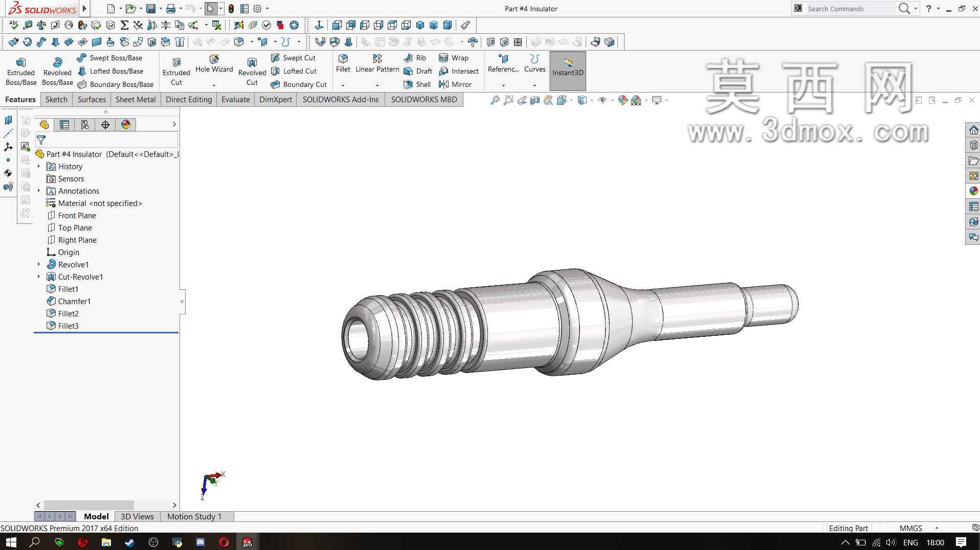Select the Shell feature

(417, 84)
